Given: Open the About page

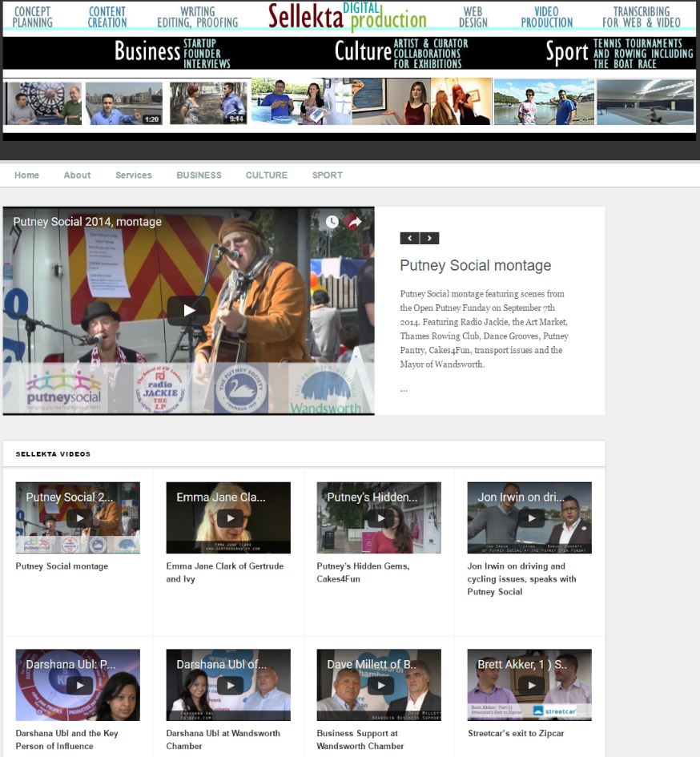Looking at the screenshot, I should (x=77, y=175).
